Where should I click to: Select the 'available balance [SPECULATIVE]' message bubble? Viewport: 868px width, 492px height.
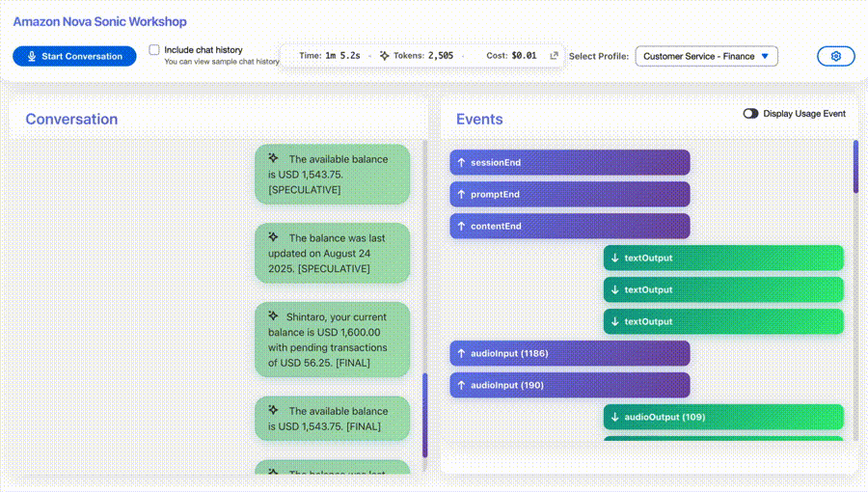pos(332,175)
